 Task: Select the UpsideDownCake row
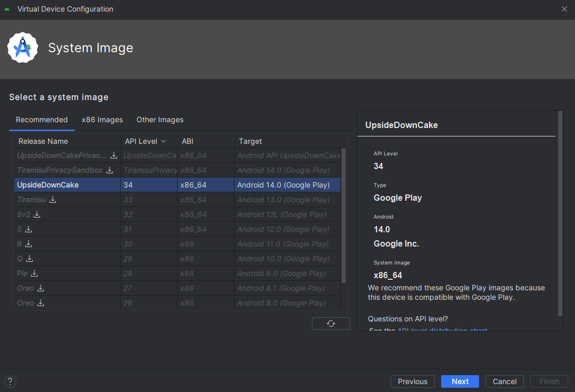178,185
